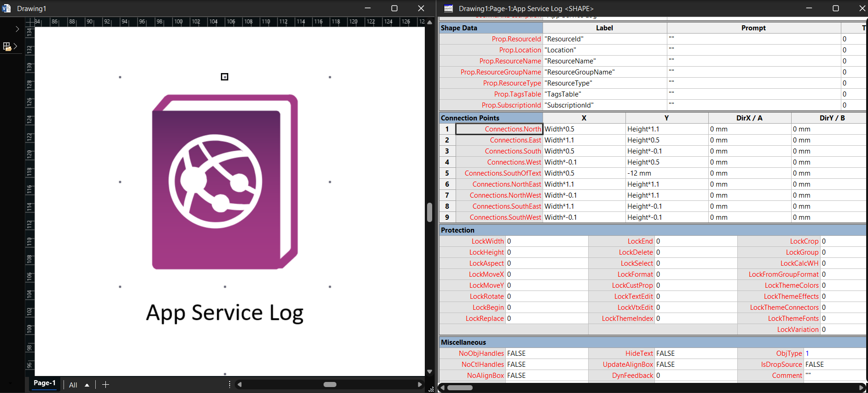The height and width of the screenshot is (393, 868).
Task: Click the horizontal scrollbar thumb in Drawing1
Action: tap(330, 384)
